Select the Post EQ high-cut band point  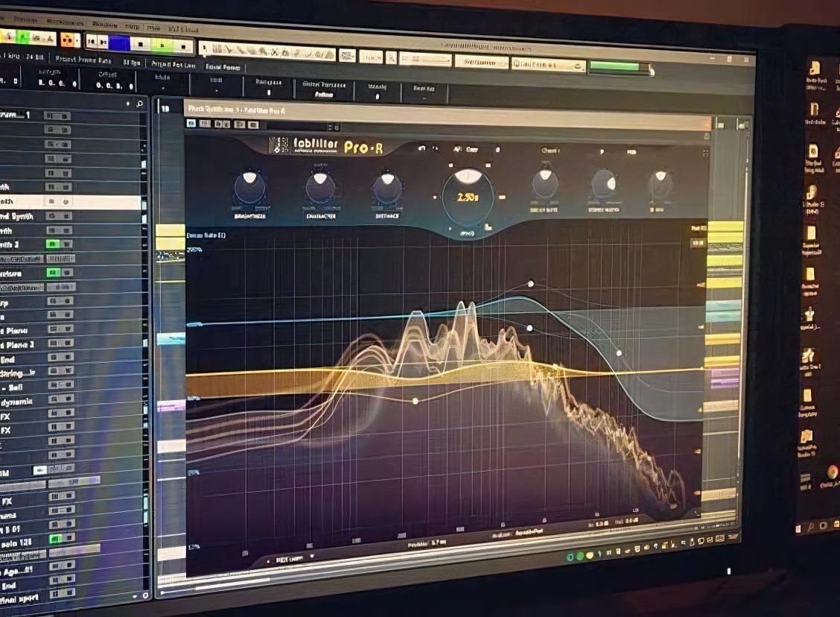[620, 352]
